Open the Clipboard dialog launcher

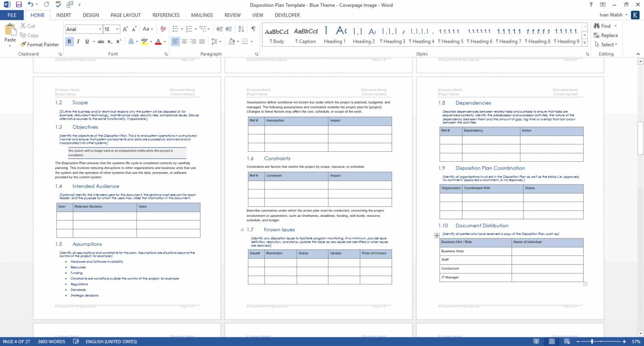pyautogui.click(x=60, y=54)
